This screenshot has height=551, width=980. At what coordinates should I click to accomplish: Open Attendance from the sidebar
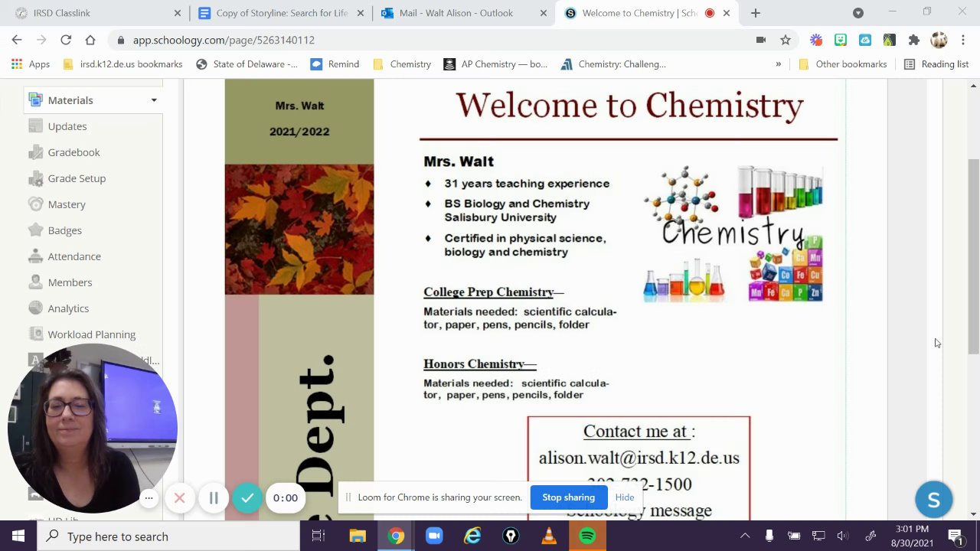coord(74,256)
